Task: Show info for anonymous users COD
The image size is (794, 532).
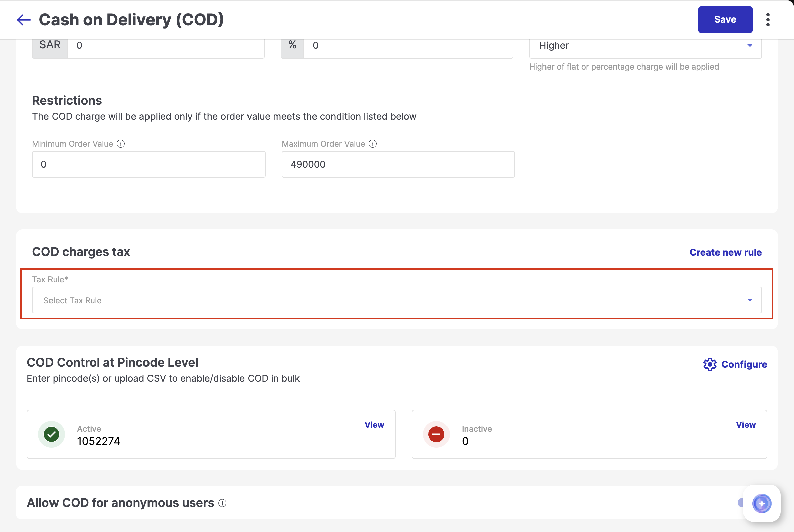Action: (x=222, y=503)
